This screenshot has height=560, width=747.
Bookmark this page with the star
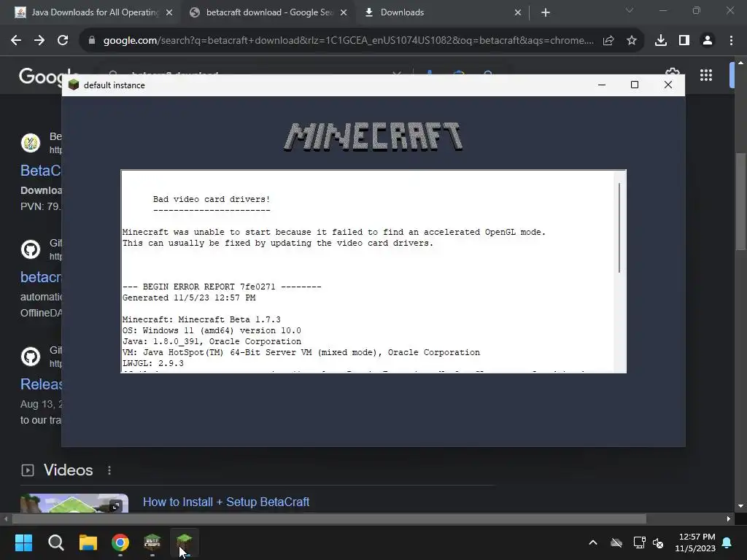tap(632, 41)
